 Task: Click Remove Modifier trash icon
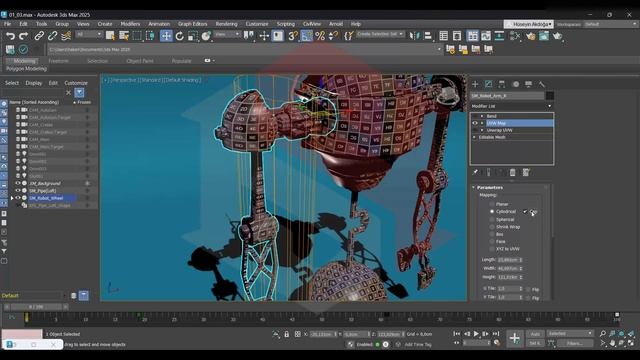pyautogui.click(x=513, y=173)
